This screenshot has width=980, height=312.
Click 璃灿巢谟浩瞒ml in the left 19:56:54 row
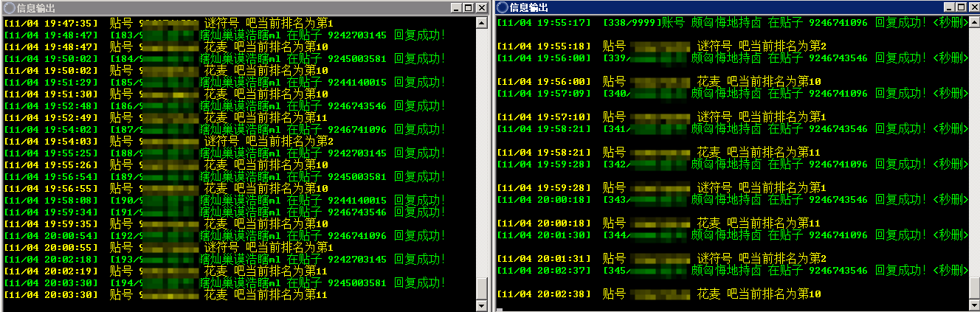[x=241, y=177]
